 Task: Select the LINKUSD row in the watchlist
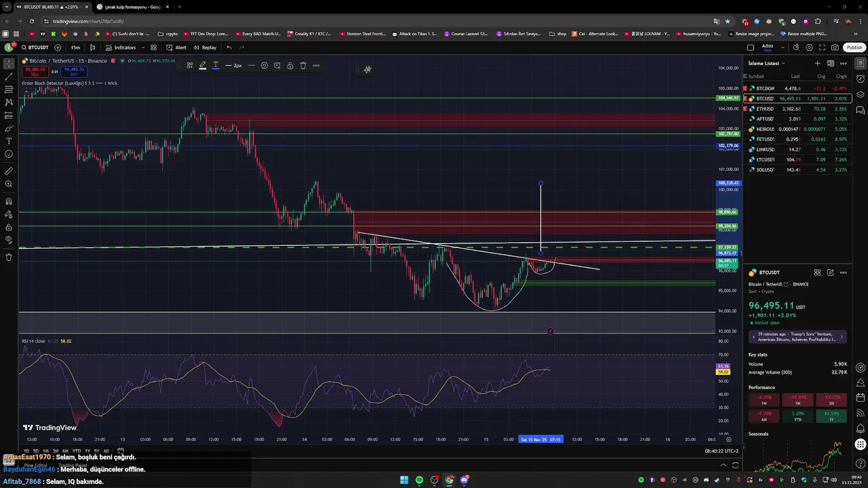pyautogui.click(x=796, y=149)
